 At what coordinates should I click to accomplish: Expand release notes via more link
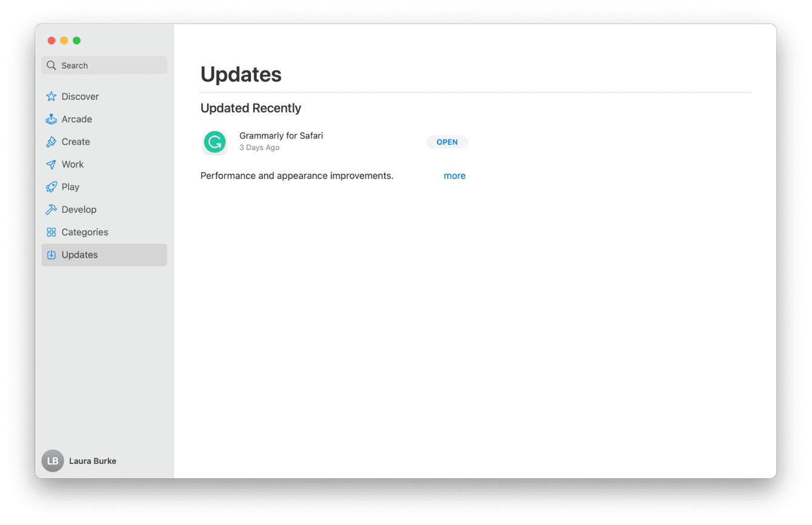click(x=454, y=176)
